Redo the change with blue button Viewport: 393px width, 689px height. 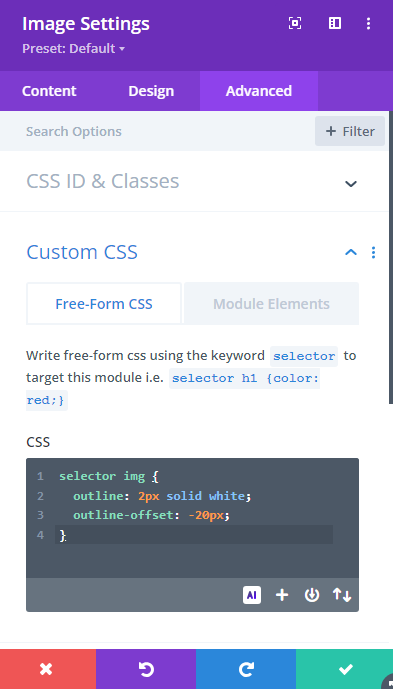tap(246, 669)
